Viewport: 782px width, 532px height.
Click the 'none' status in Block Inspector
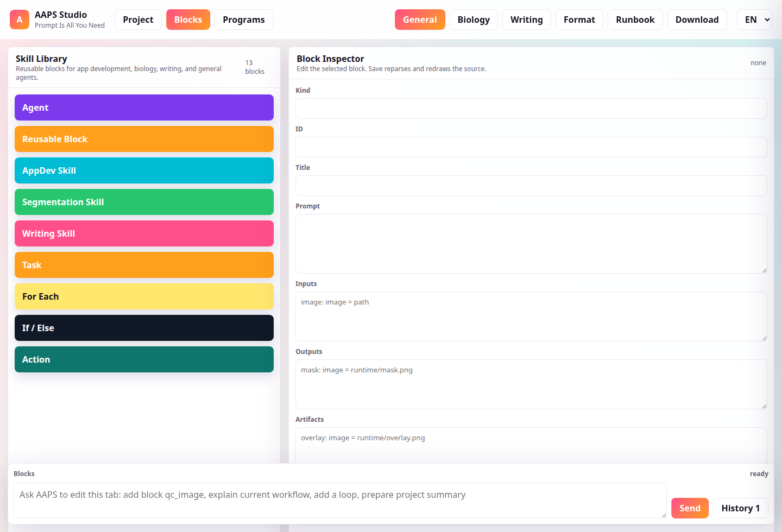tap(758, 63)
